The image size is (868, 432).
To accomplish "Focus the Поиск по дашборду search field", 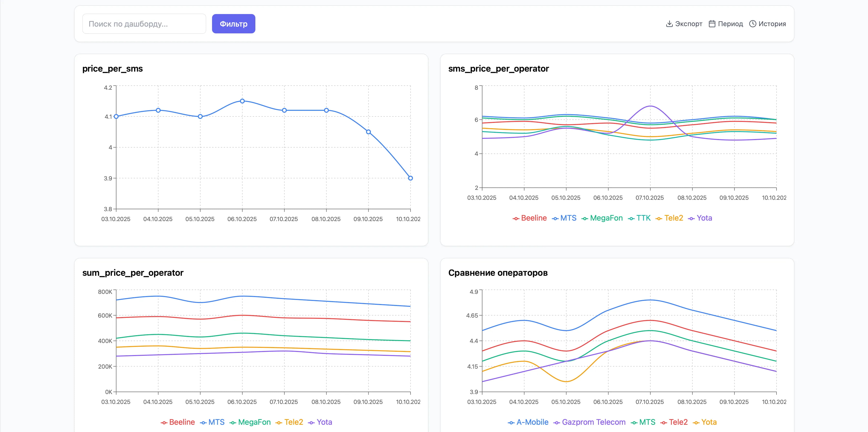I will coord(144,24).
